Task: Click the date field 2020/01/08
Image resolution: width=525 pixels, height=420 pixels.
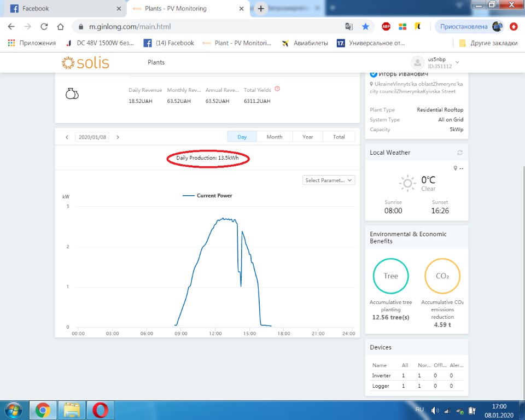Action: point(92,137)
